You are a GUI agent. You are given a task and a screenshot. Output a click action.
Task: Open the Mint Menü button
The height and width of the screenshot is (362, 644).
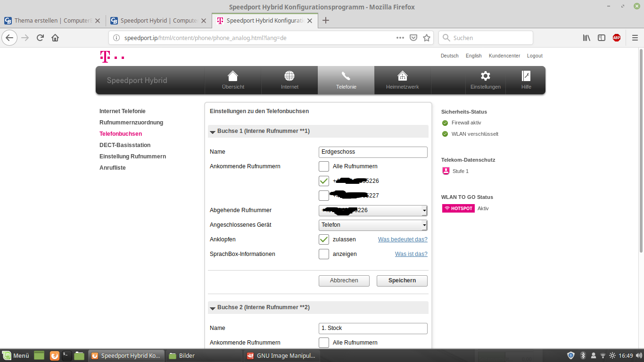[x=16, y=355]
